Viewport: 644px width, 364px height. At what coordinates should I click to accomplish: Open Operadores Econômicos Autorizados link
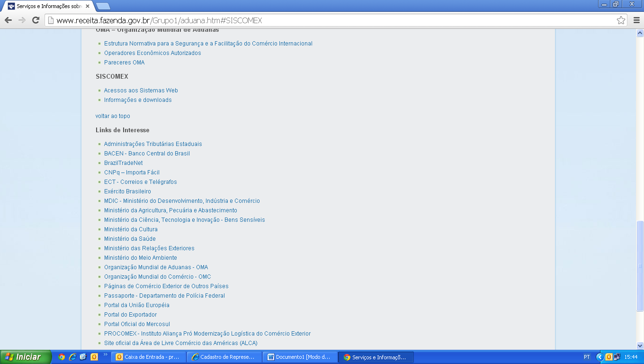click(152, 53)
